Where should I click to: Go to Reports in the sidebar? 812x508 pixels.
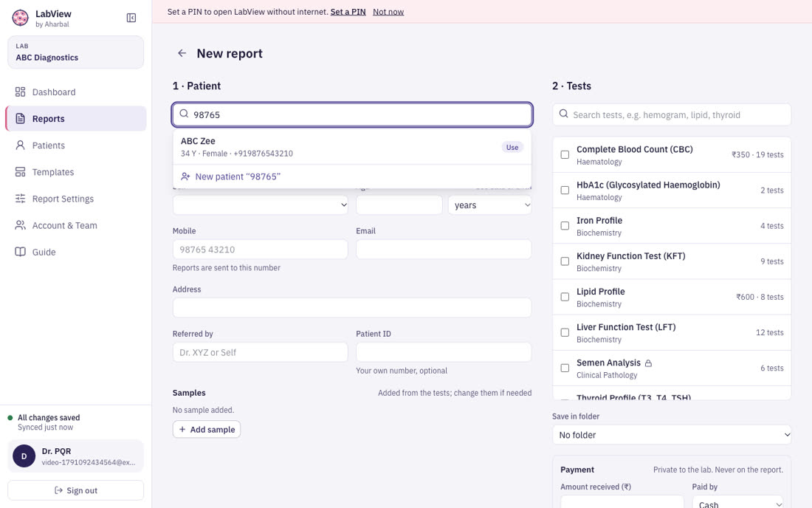click(75, 119)
